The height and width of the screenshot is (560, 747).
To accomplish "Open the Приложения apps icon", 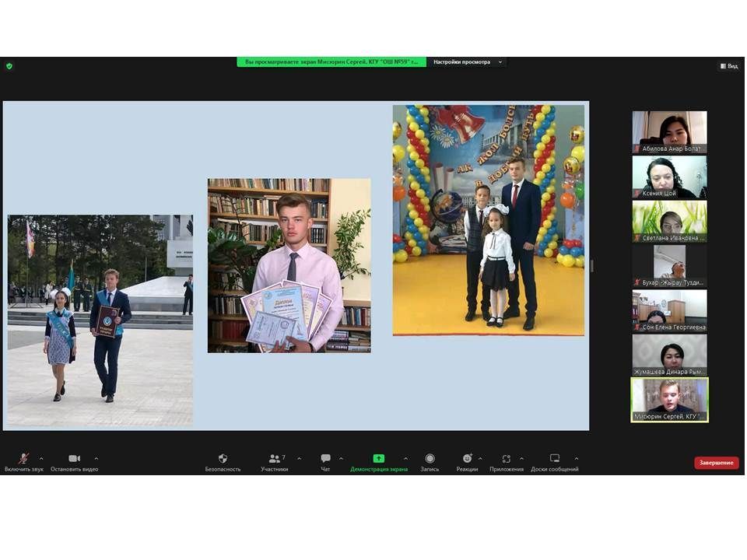I will pos(506,459).
